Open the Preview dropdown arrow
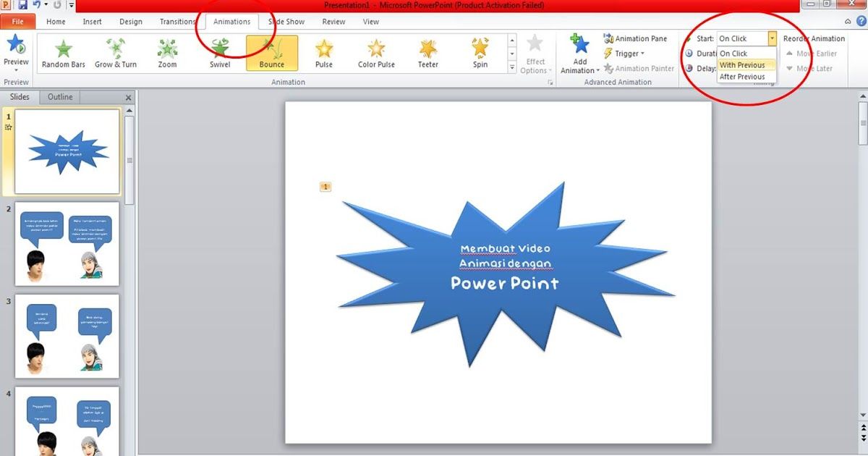The image size is (868, 456). 16,71
